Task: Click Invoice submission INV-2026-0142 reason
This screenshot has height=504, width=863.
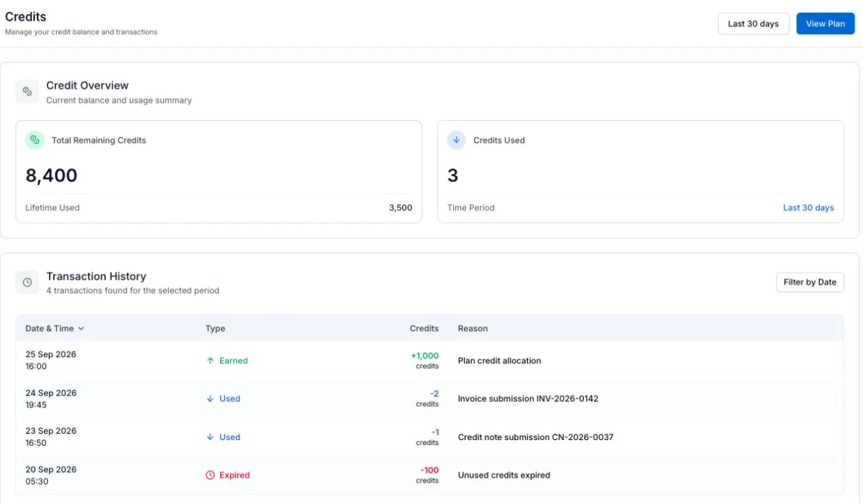Action: [x=528, y=399]
